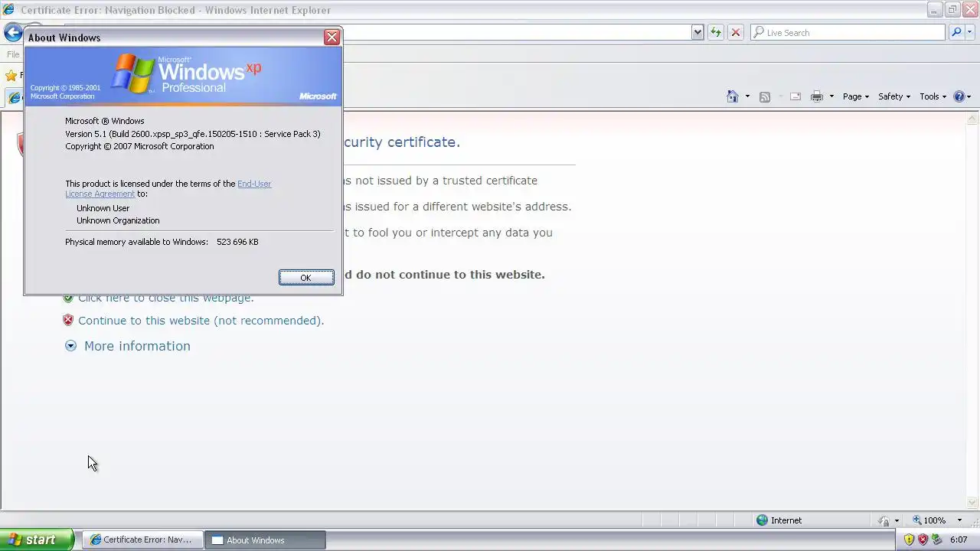Open the Windows start menu
This screenshot has width=980, height=551.
[37, 540]
